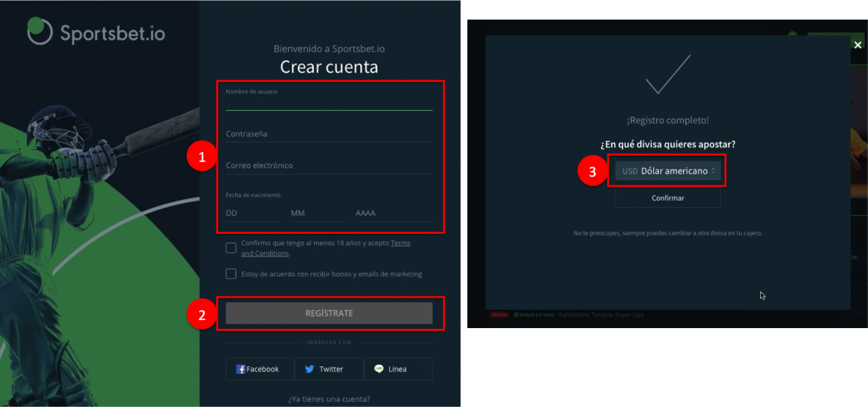Viewport: 868px width, 407px height.
Task: Click the MM month field
Action: 318,213
